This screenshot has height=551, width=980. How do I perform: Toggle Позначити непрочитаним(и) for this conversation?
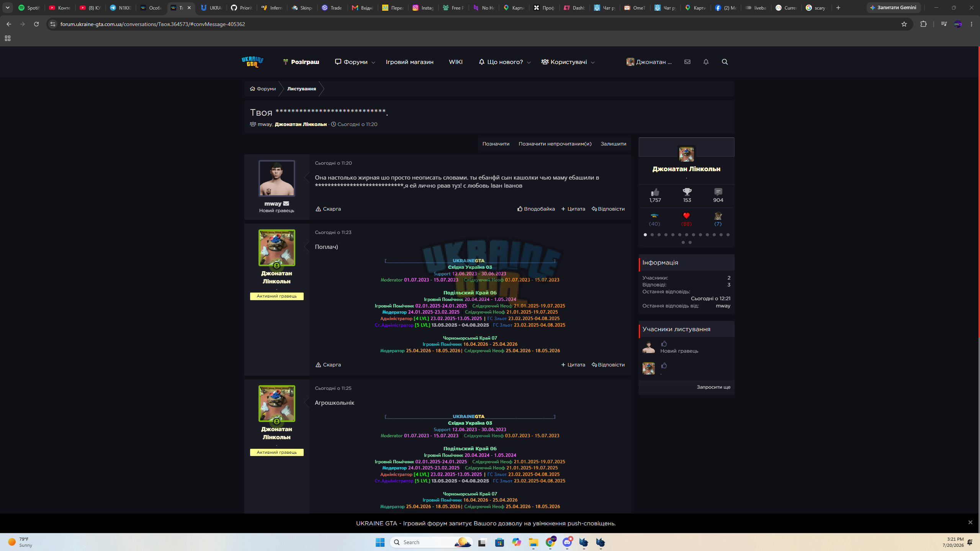tap(555, 144)
